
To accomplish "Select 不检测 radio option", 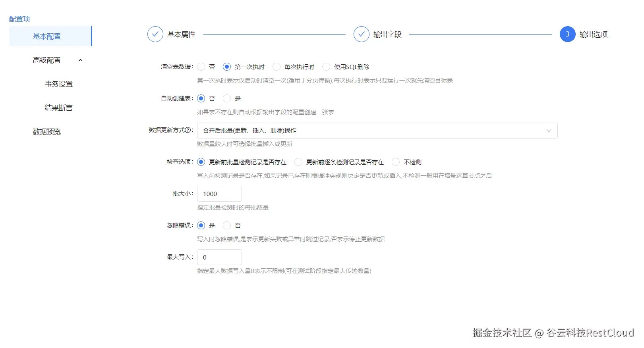I will tap(396, 162).
